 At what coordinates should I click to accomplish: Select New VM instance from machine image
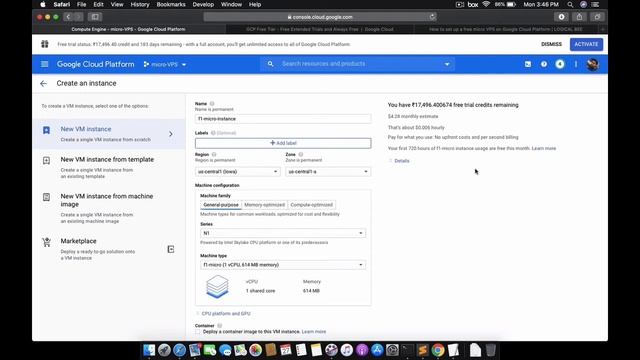coord(109,208)
